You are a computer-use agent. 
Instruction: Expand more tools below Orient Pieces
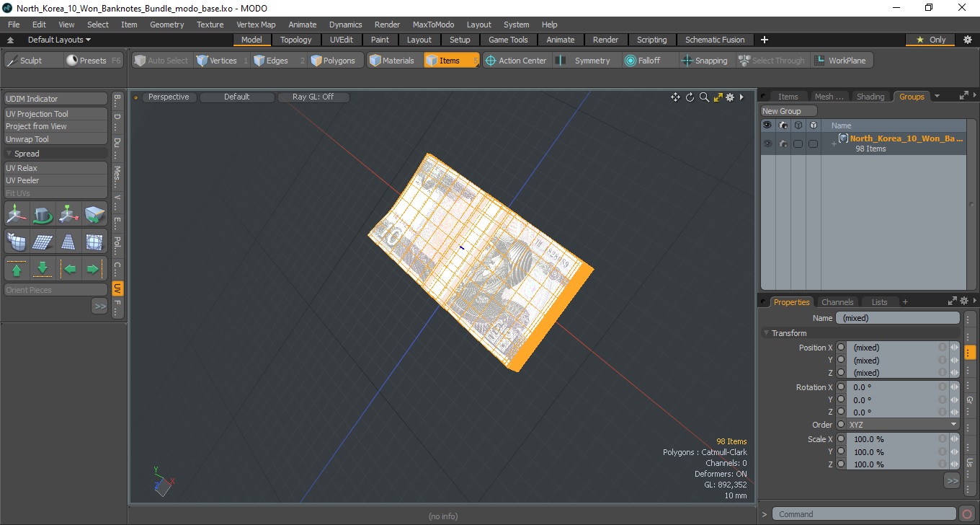99,306
